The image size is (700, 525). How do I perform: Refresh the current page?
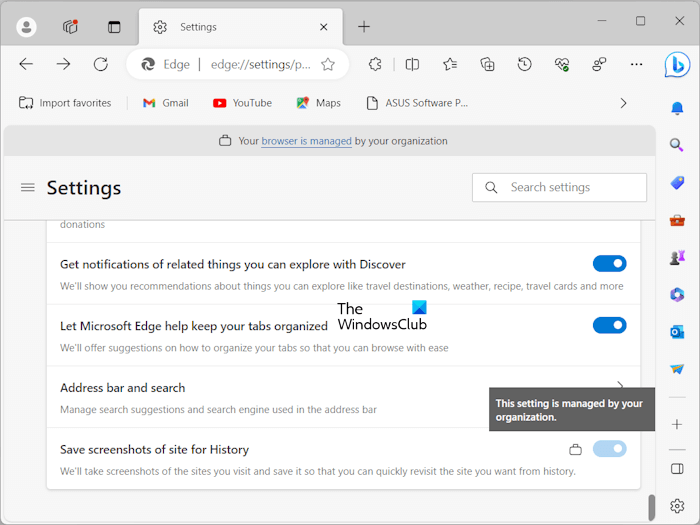tap(101, 64)
